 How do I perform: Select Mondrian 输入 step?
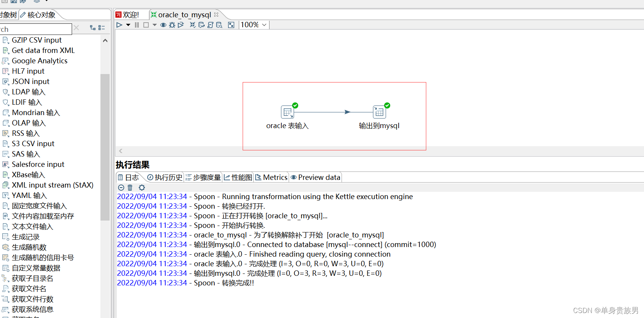[x=36, y=112]
